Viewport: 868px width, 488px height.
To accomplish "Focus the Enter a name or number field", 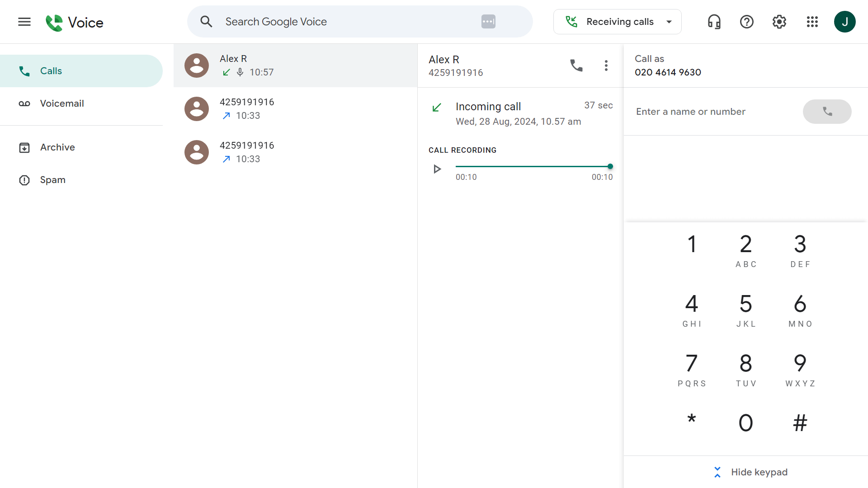I will click(x=705, y=112).
